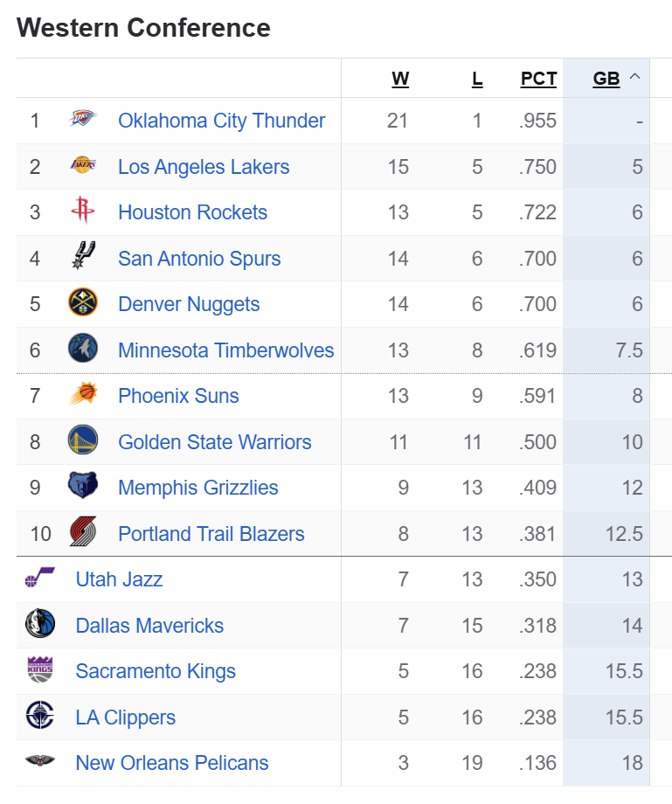This screenshot has width=672, height=804.
Task: Click the Los Angeles Lakers logo
Action: 83,166
